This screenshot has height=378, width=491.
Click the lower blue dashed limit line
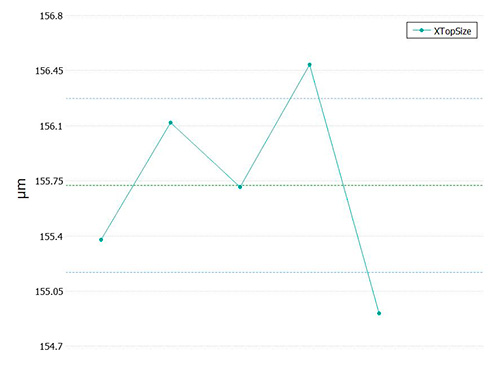[x=274, y=272]
